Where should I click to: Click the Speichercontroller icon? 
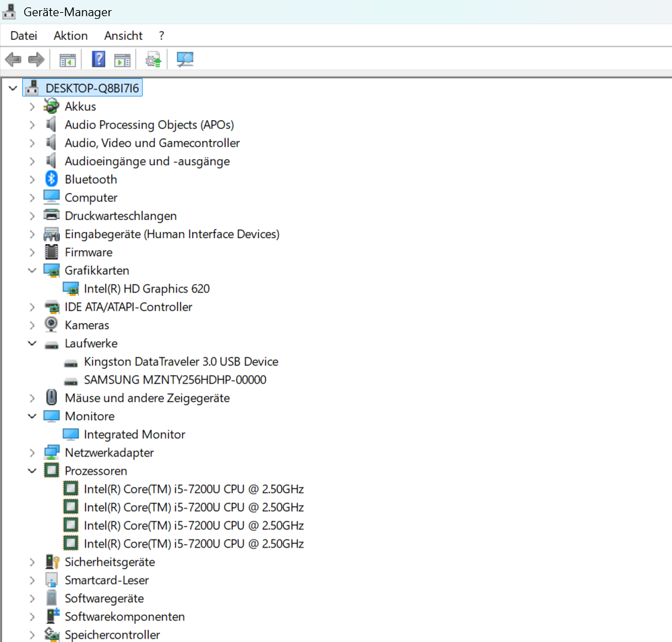[51, 635]
